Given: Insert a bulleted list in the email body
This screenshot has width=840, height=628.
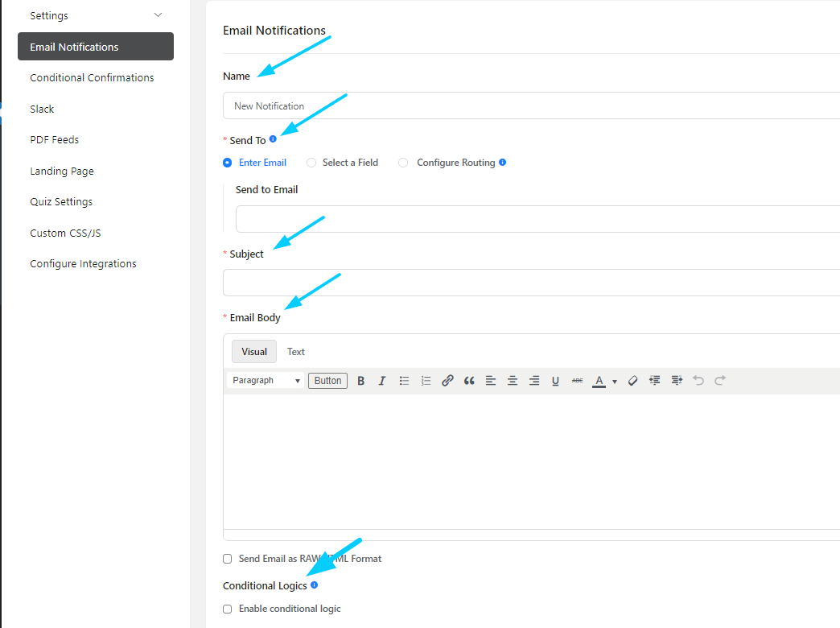Looking at the screenshot, I should pyautogui.click(x=404, y=380).
